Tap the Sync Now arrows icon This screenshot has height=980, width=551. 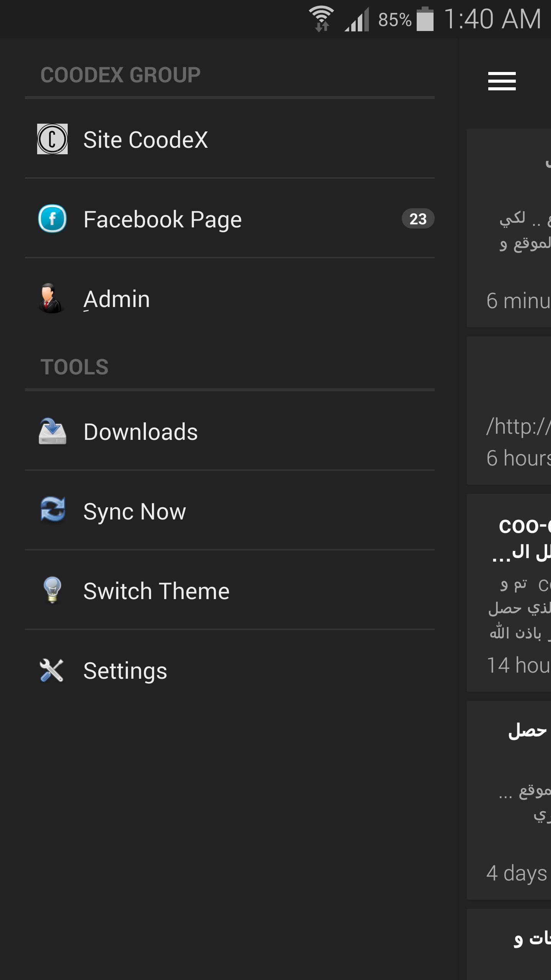(53, 510)
